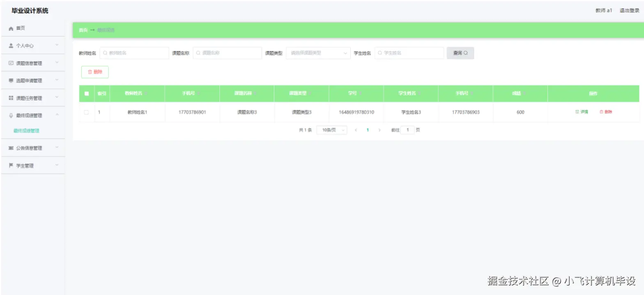Image resolution: width=644 pixels, height=295 pixels.
Task: Click the card icon for 课题信息管理
Action: 11,63
